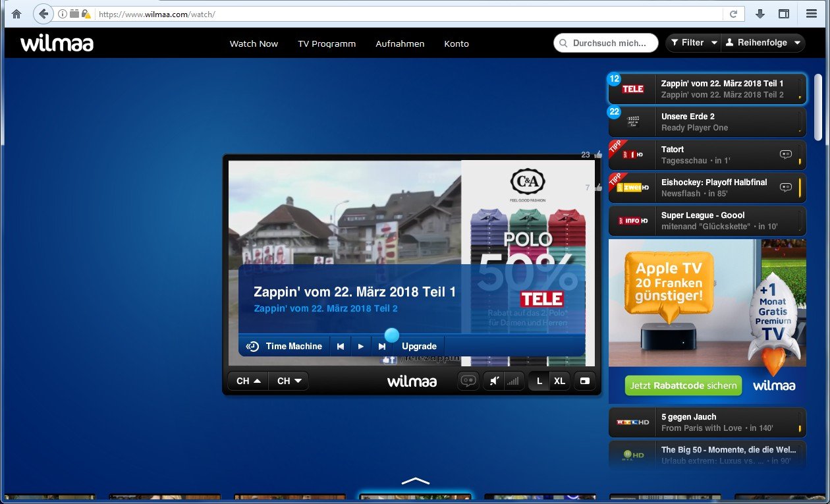Click the Jetzt Rabattcode sichern button

point(683,385)
